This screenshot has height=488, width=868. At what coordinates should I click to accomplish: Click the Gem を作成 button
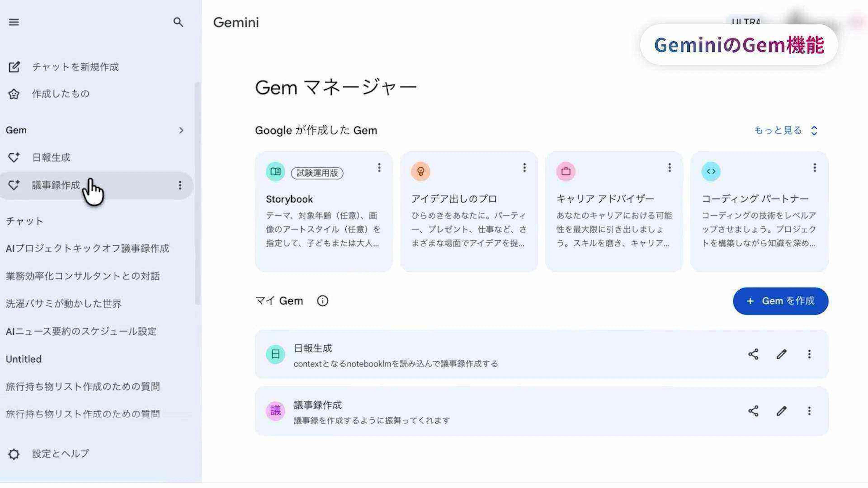click(780, 301)
